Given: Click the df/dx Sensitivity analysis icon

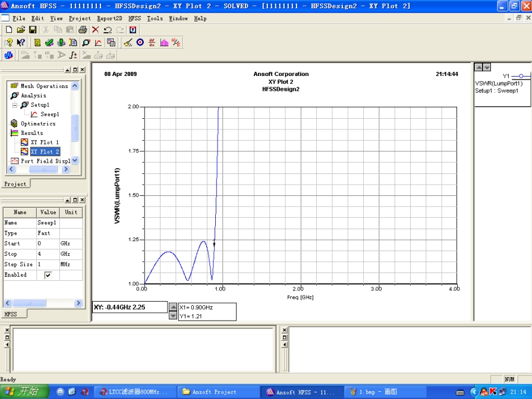Looking at the screenshot, I should (x=152, y=43).
